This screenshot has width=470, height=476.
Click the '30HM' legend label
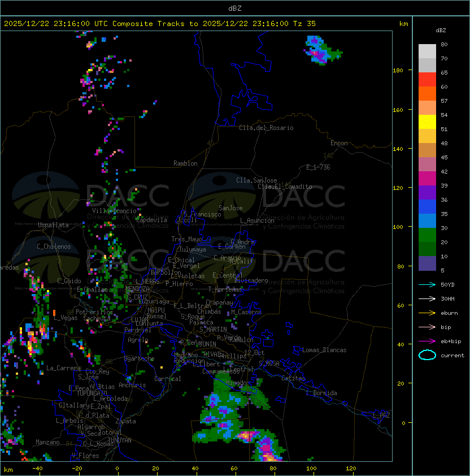coord(447,298)
